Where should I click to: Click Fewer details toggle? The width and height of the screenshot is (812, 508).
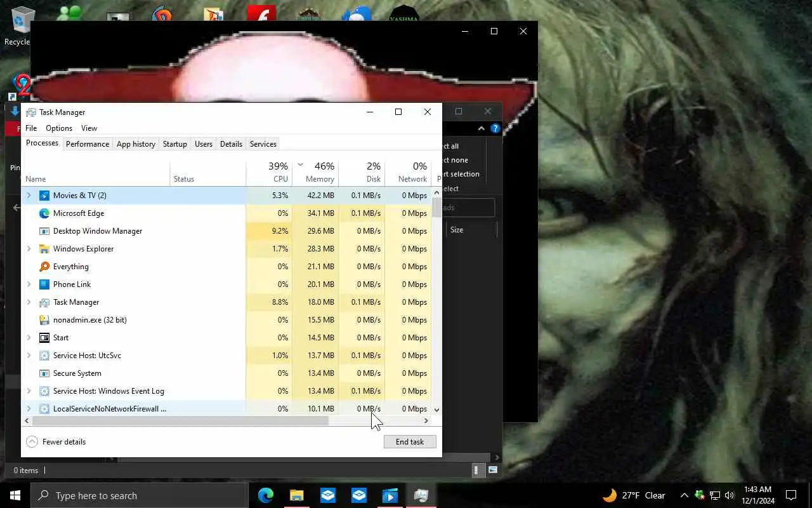(56, 442)
